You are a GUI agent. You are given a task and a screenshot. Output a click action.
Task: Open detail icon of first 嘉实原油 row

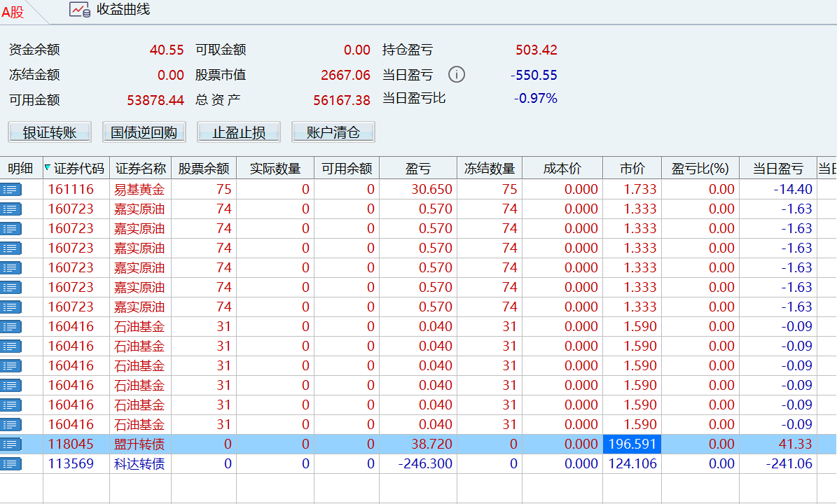click(x=11, y=209)
